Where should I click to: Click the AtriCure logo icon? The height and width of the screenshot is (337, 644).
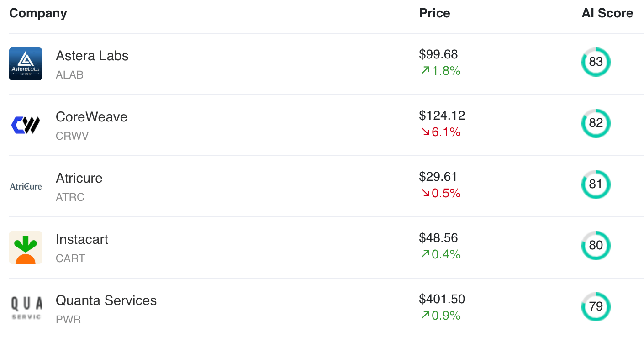pyautogui.click(x=26, y=186)
